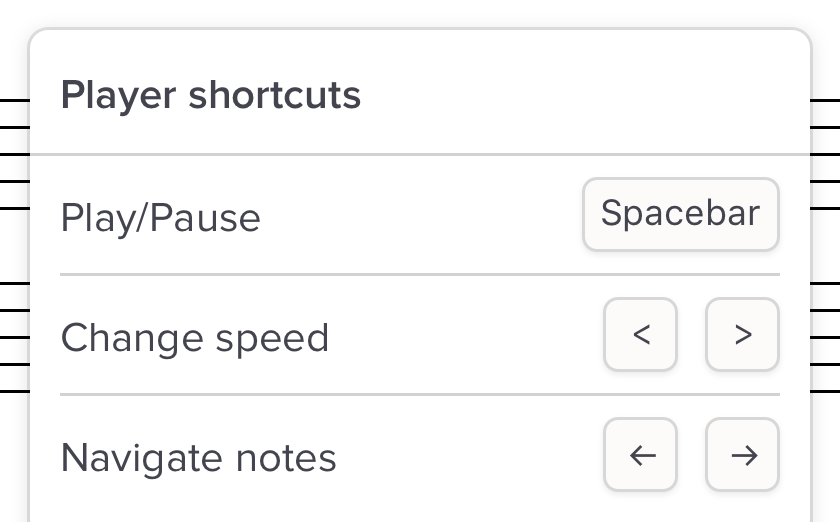Click the Spacebar key badge
Viewport: 840px width, 522px height.
point(680,214)
